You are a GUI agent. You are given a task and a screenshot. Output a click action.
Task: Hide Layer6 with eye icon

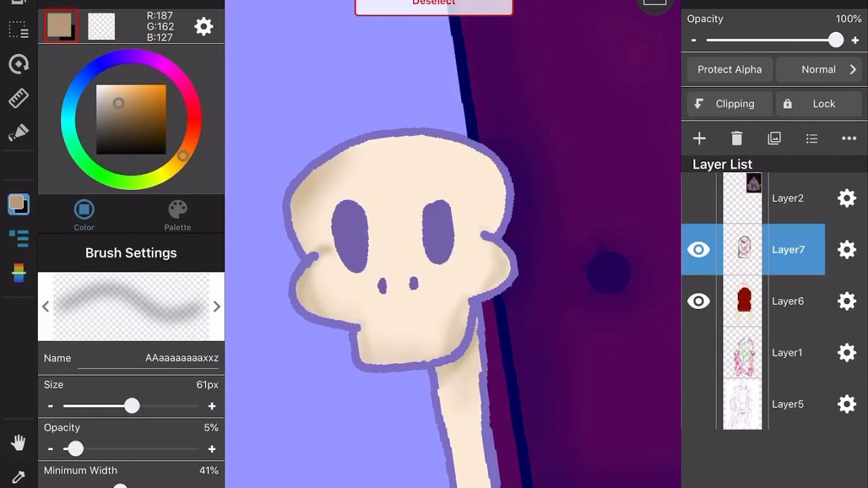tap(698, 301)
